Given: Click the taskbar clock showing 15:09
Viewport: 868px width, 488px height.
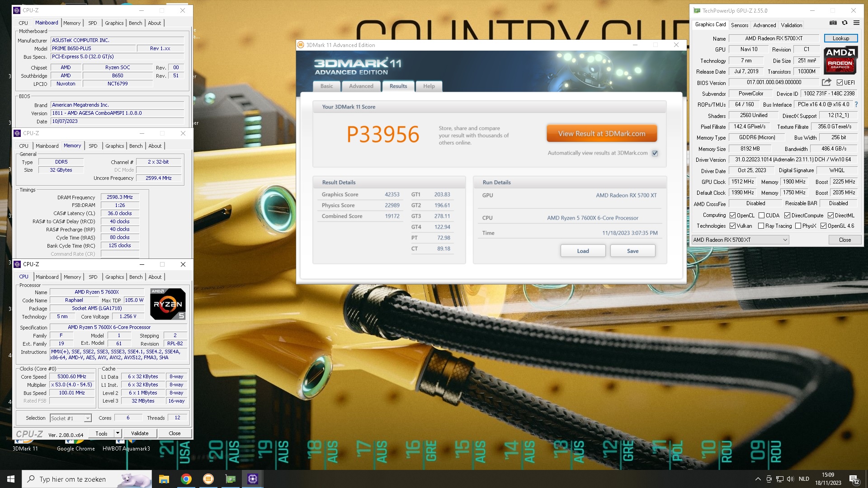Looking at the screenshot, I should [828, 479].
